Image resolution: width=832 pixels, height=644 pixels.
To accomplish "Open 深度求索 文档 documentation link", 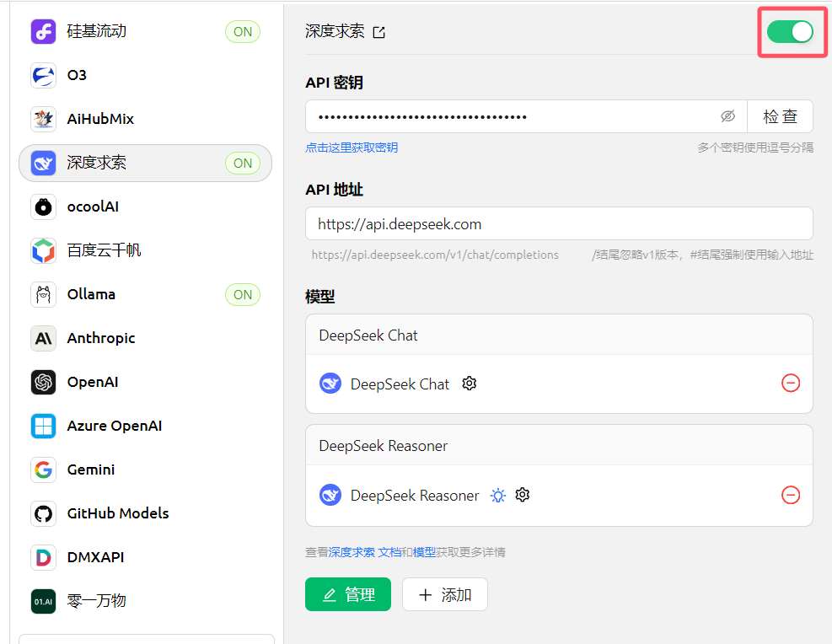I will (365, 552).
